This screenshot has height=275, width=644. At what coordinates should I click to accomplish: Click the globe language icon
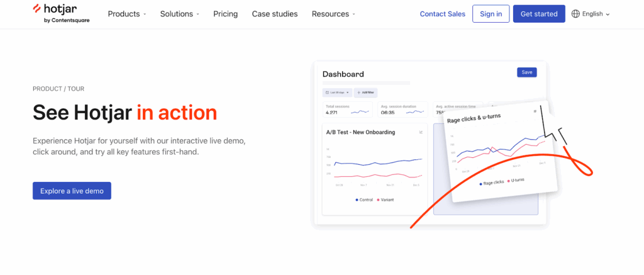point(576,14)
